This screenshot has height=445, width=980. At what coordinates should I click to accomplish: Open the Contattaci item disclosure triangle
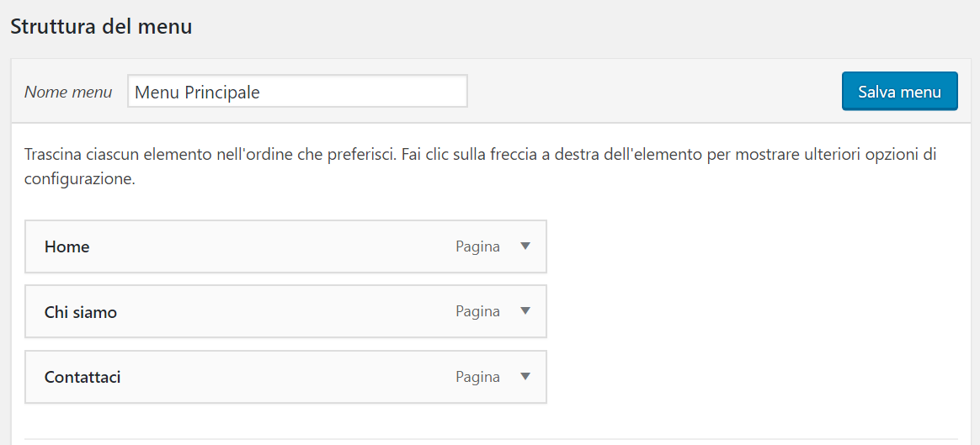[525, 376]
